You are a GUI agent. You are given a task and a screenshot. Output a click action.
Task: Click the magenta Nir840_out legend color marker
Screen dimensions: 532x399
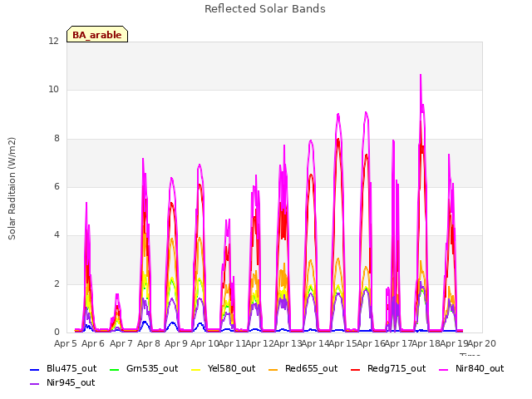point(443,369)
